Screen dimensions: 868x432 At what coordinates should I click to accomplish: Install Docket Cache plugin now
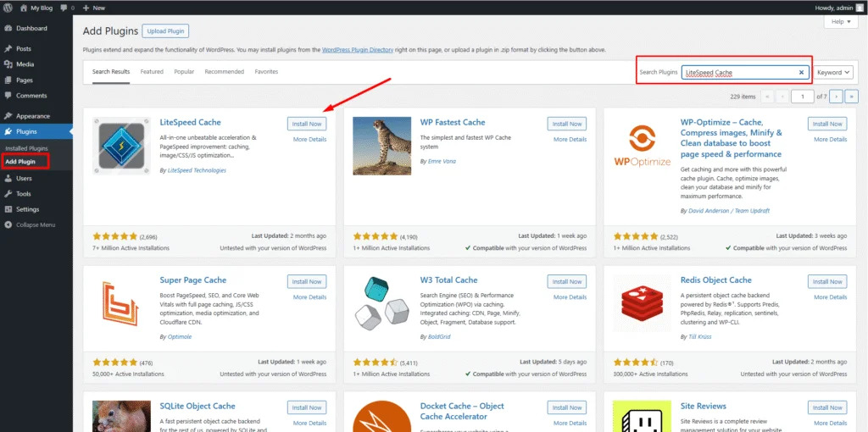[x=567, y=407]
